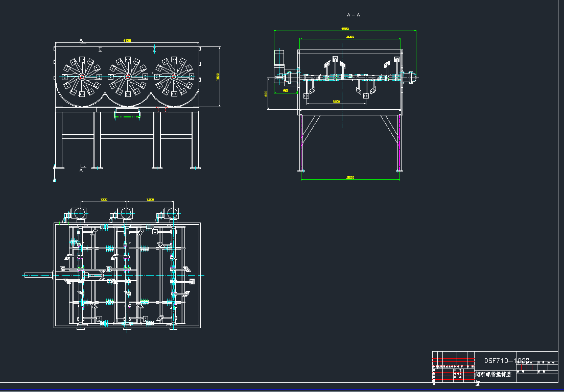Click the A datum marker on the front view

pyautogui.click(x=81, y=39)
